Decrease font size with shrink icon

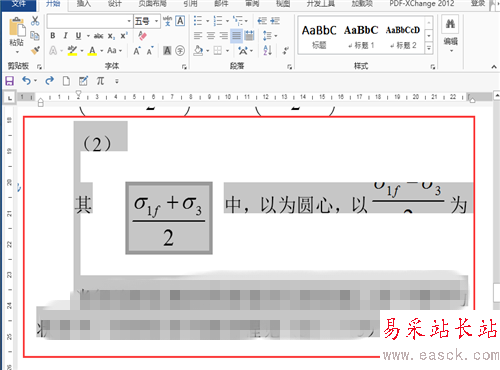coord(150,51)
